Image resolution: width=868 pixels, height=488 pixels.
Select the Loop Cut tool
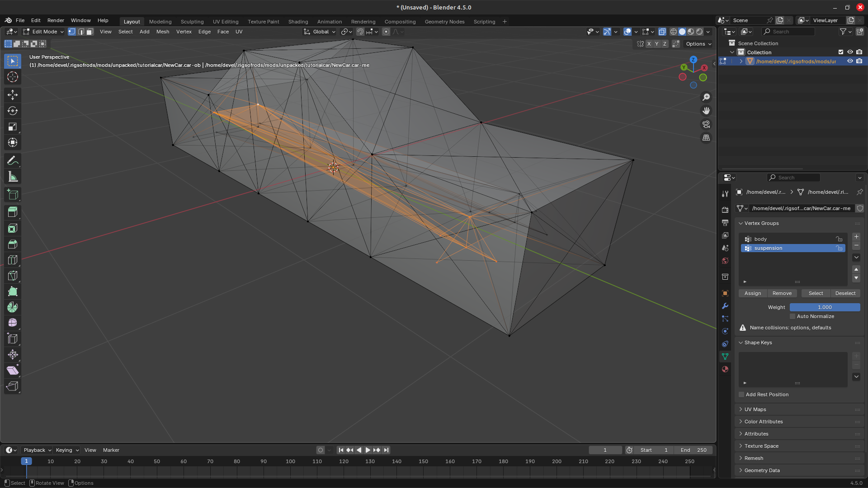13,260
